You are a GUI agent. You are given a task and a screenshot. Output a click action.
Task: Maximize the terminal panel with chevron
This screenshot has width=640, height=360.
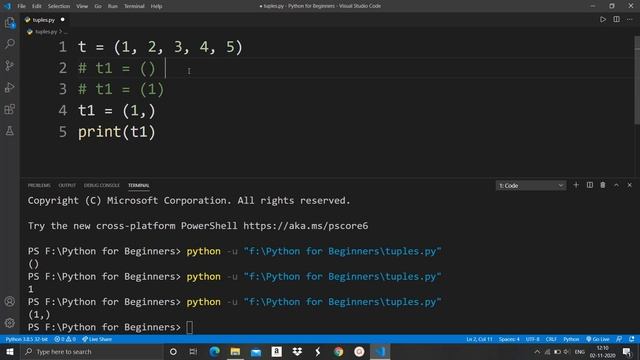click(616, 185)
